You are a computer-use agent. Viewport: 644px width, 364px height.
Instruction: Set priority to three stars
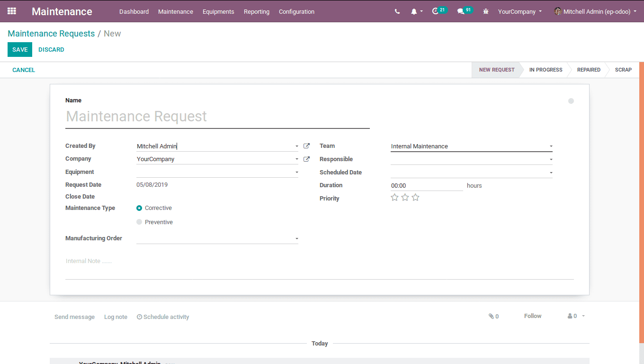(415, 198)
